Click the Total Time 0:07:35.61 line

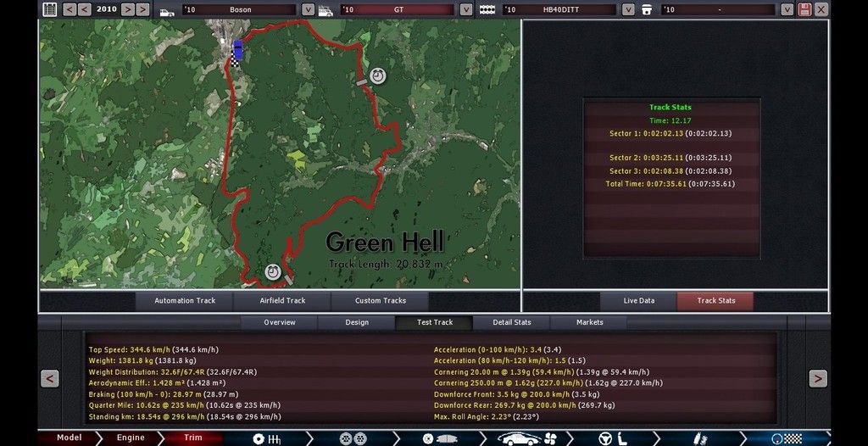[x=670, y=184]
